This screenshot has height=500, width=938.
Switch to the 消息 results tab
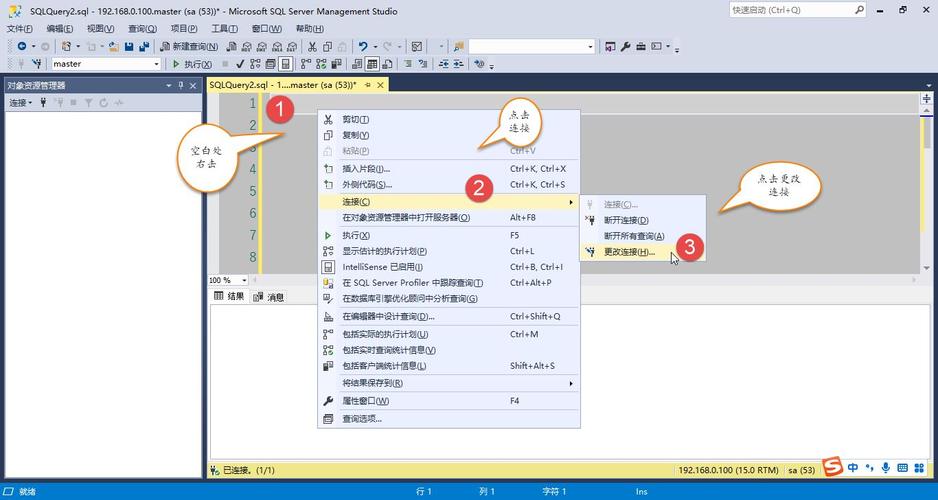(269, 297)
